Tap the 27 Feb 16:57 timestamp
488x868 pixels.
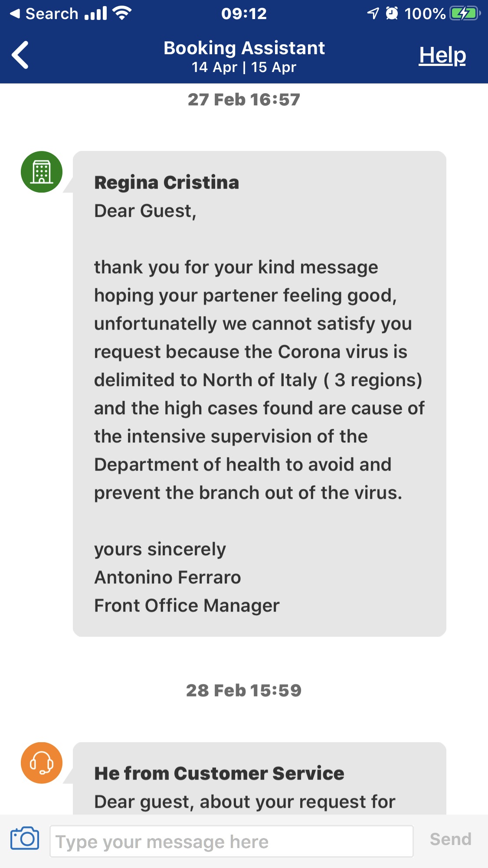244,100
